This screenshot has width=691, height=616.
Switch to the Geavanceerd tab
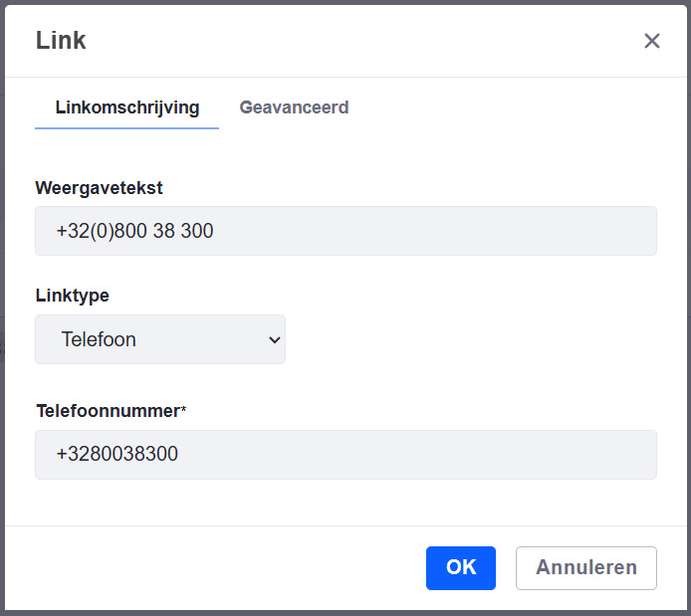pyautogui.click(x=294, y=107)
